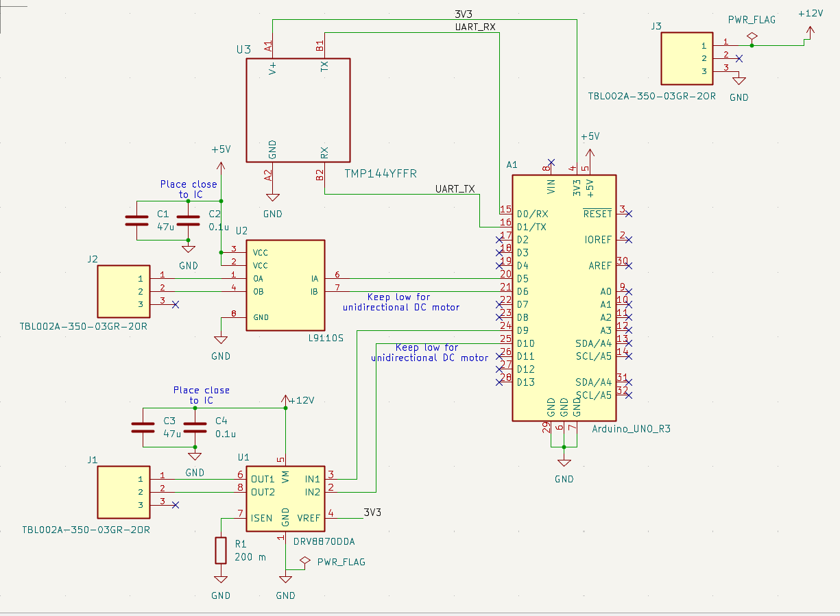
Task: Select the J1 connector symbol
Action: click(123, 491)
